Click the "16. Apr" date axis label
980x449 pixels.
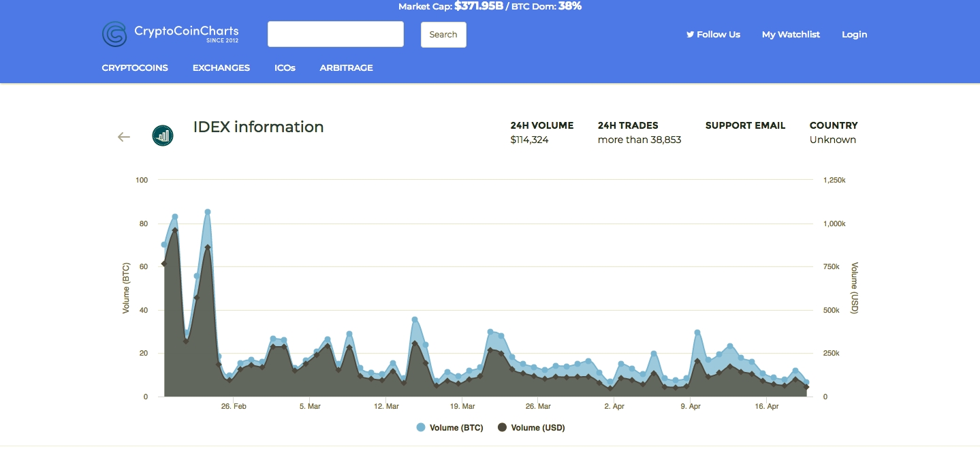[x=767, y=407]
